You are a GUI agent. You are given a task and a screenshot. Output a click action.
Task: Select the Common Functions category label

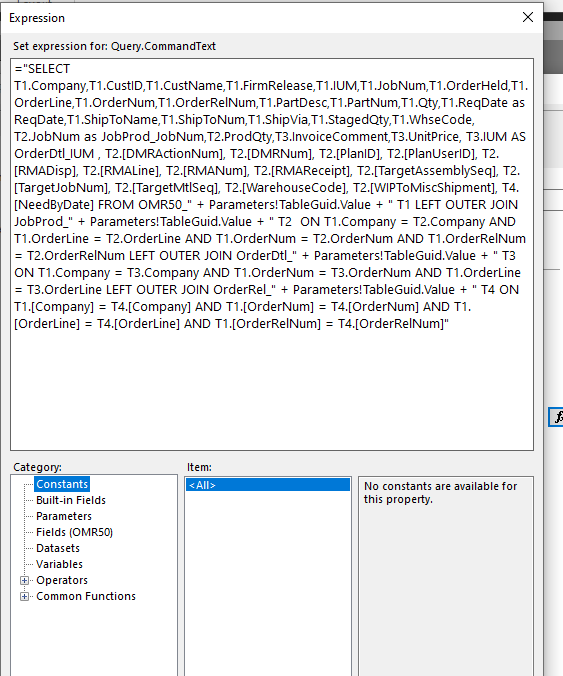86,596
